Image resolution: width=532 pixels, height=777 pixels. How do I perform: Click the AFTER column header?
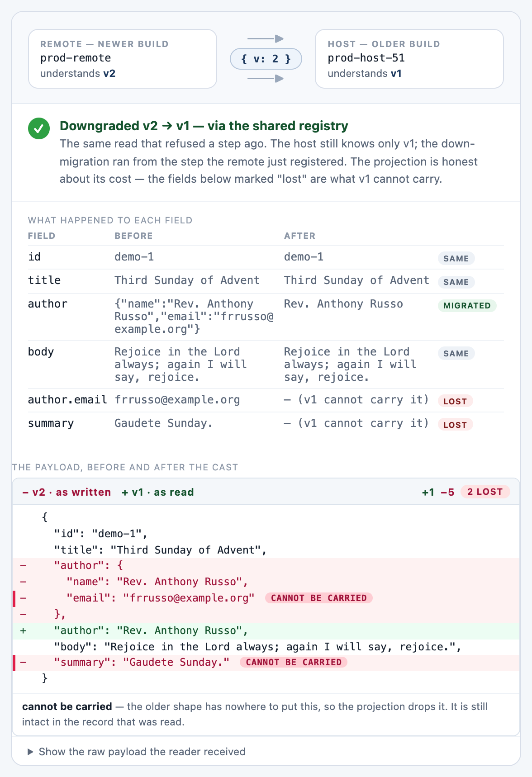point(300,236)
